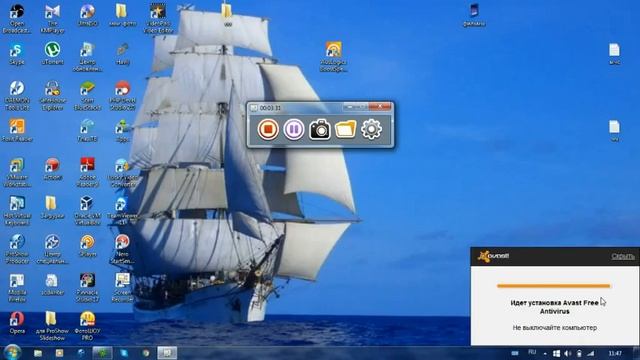
Task: Launch Skype from the desktop
Action: coord(17,54)
